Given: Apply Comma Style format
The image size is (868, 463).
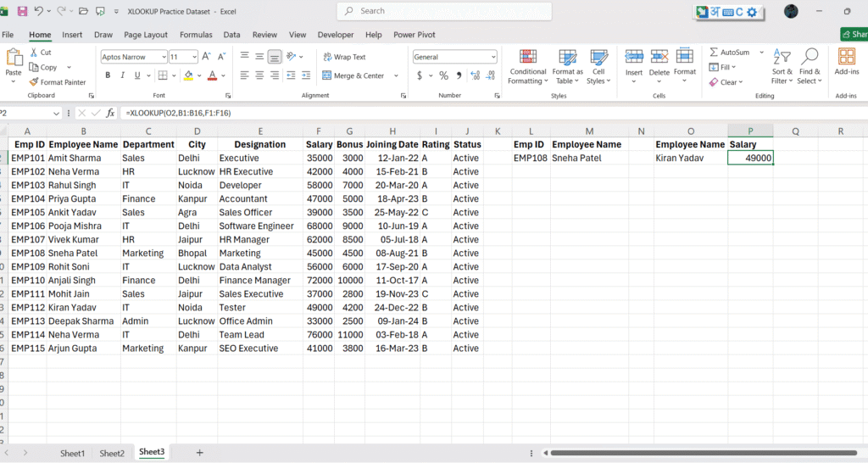Looking at the screenshot, I should [x=459, y=75].
